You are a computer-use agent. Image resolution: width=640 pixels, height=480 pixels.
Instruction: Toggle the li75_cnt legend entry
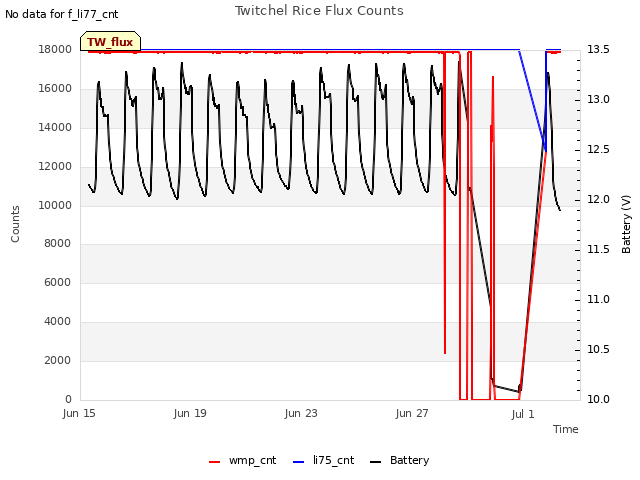(x=323, y=461)
